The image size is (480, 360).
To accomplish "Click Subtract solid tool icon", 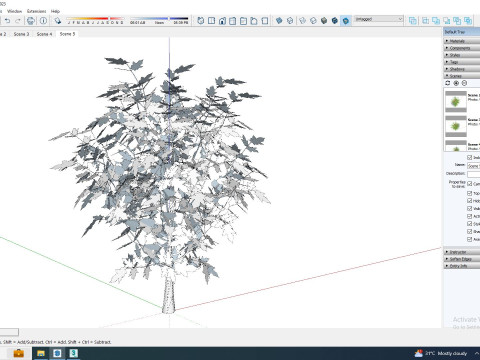I will [447, 21].
